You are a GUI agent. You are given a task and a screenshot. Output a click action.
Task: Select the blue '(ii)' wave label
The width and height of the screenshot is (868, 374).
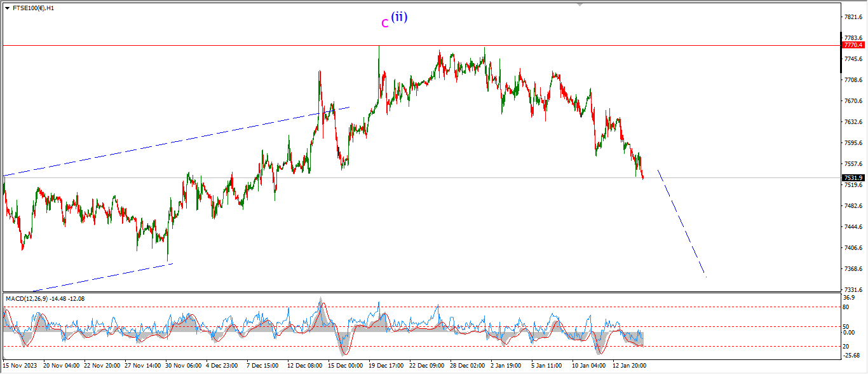399,17
